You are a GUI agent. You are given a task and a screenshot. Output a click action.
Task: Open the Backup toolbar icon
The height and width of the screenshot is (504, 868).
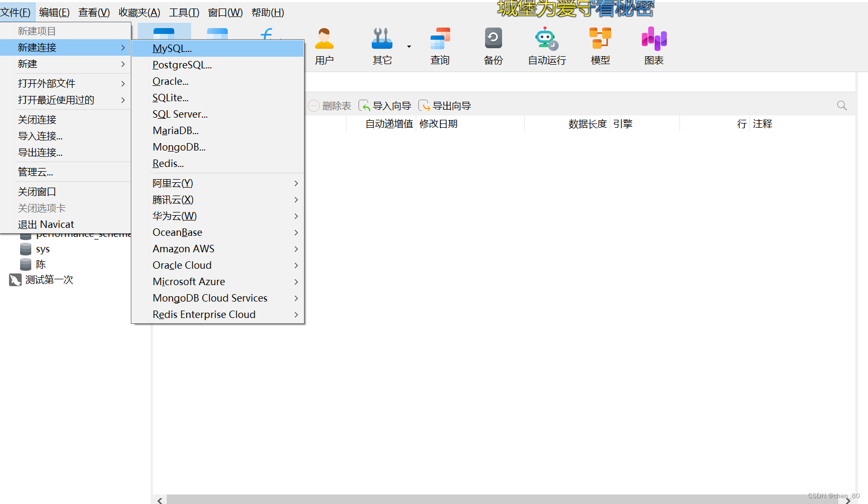pos(493,39)
